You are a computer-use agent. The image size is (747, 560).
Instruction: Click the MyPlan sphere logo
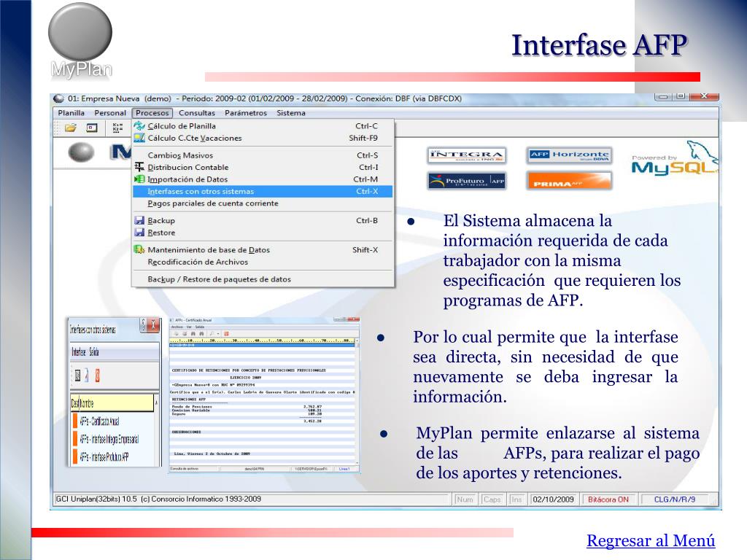coord(80,32)
